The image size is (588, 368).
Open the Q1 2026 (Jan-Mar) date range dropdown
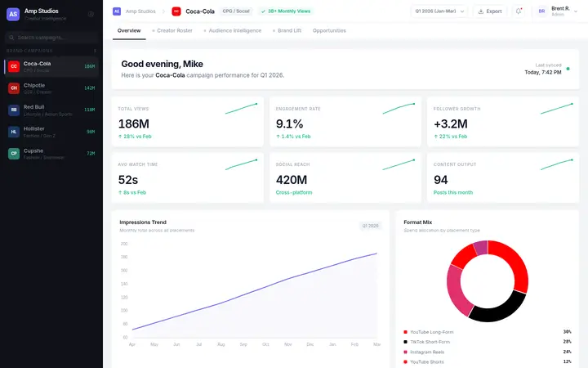pos(439,11)
